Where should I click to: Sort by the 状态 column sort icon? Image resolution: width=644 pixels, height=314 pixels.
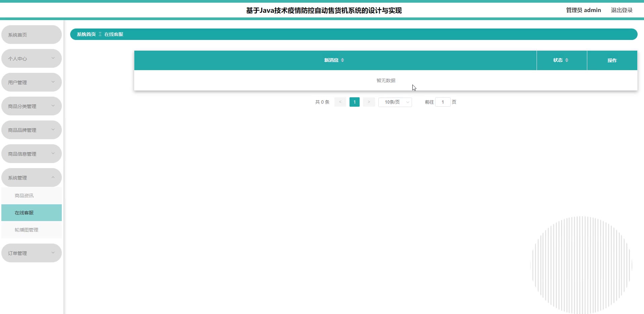click(567, 60)
